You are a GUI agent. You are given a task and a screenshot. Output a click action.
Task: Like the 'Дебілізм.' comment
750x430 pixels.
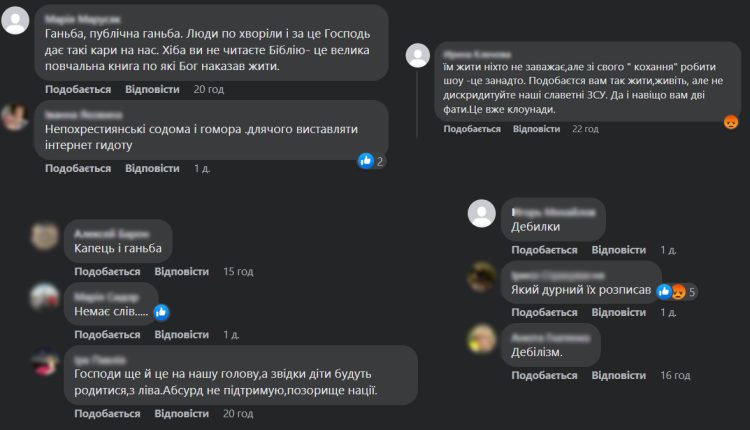[x=544, y=375]
